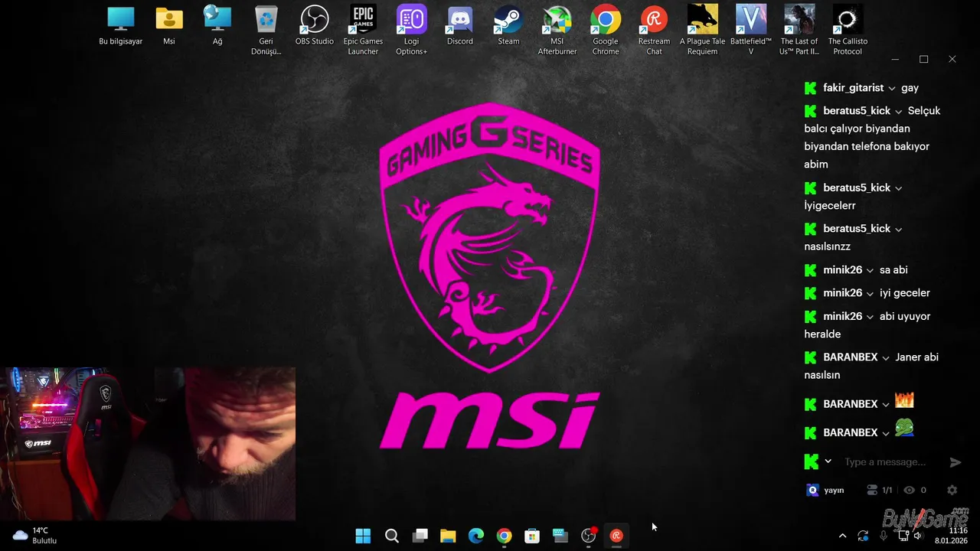Expand the Kick platform selector chevron by the message box
Screen dimensions: 980x551
coord(828,461)
